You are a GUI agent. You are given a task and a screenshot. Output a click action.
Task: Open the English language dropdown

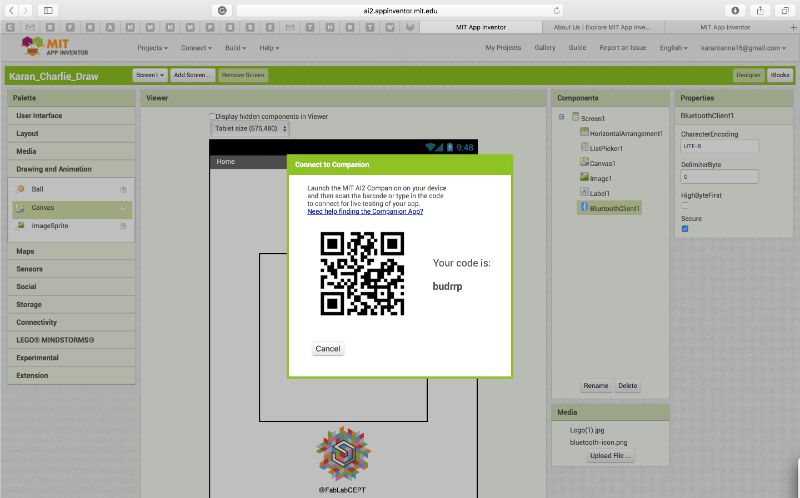[673, 48]
